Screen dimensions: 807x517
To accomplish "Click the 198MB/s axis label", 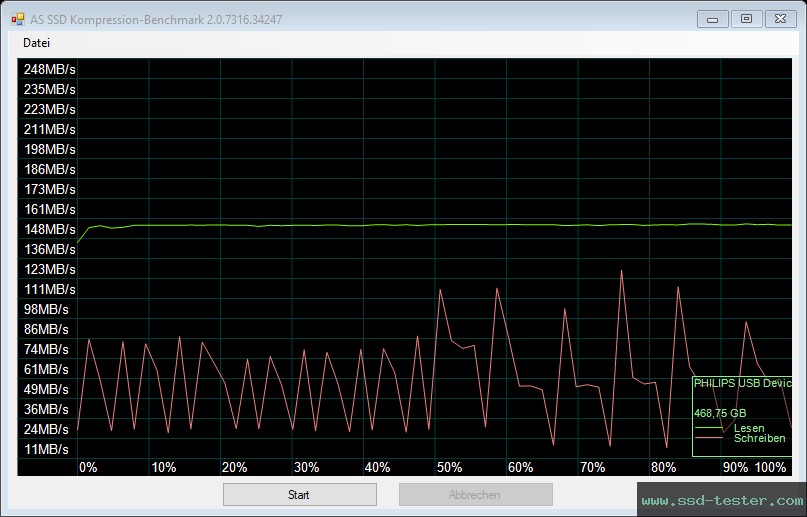I will (x=49, y=149).
